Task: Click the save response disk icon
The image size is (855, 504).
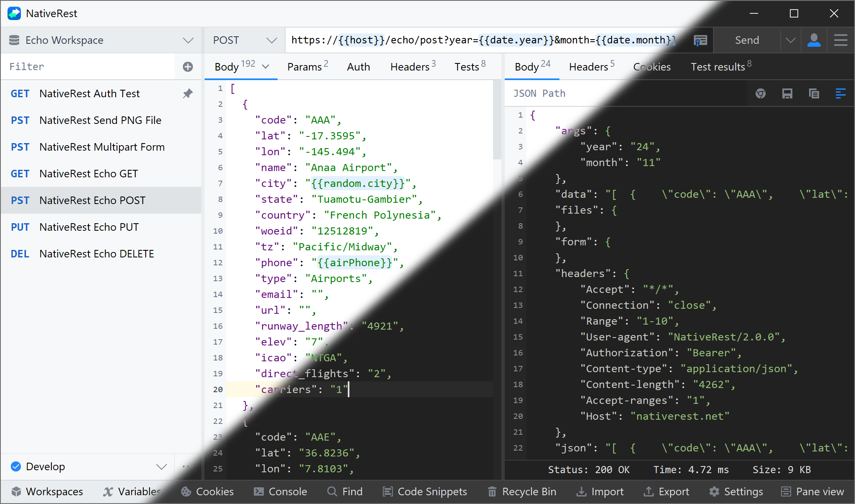Action: 787,93
